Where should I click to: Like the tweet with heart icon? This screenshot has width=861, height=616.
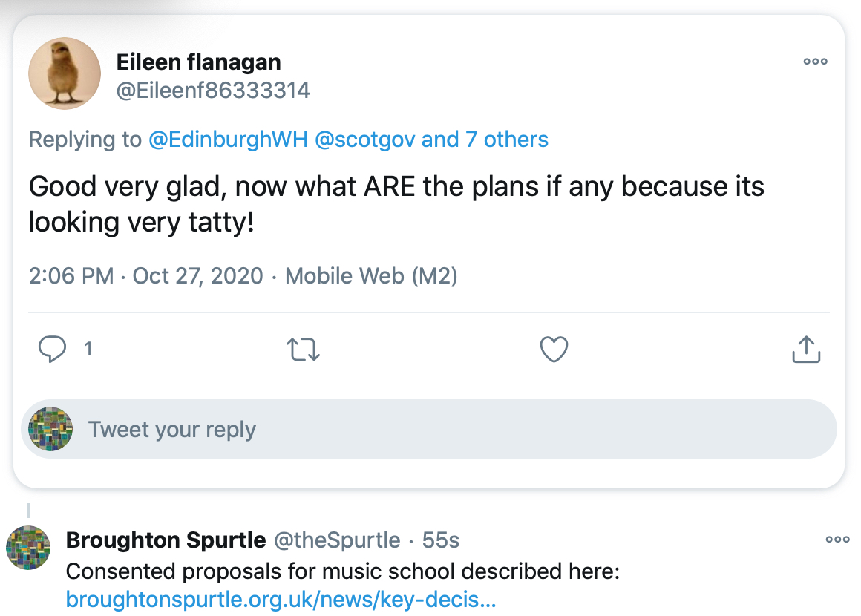click(x=554, y=349)
